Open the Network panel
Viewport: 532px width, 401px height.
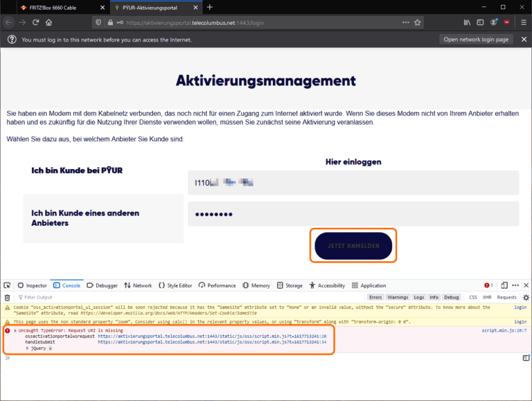tap(138, 285)
